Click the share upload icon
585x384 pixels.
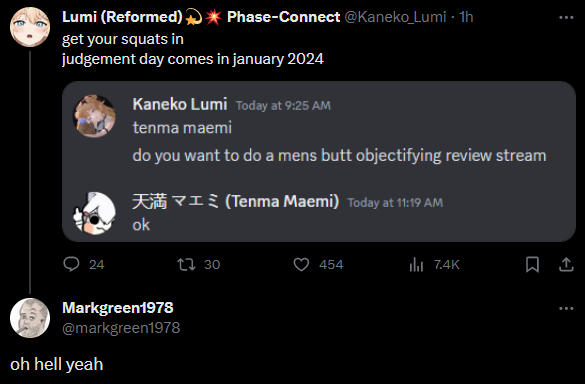click(x=566, y=265)
